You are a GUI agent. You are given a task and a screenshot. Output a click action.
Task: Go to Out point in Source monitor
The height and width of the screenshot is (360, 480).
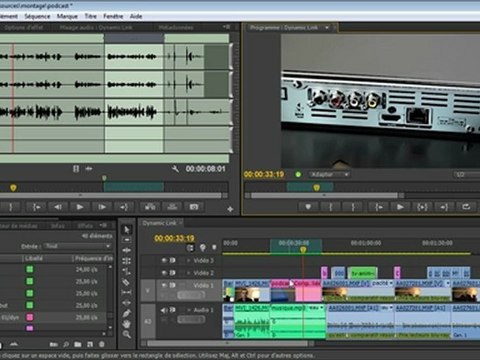[124, 207]
